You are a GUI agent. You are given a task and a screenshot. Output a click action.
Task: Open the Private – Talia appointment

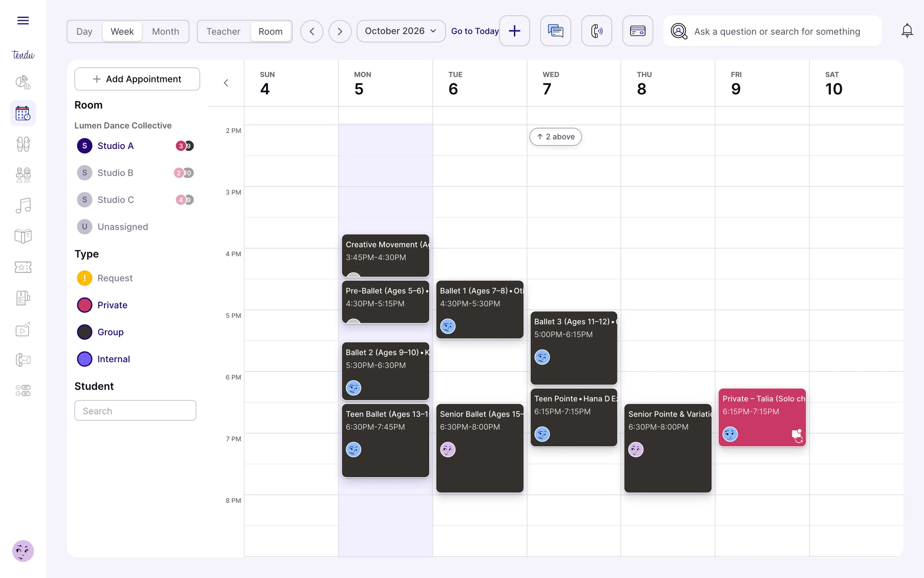[x=762, y=418]
